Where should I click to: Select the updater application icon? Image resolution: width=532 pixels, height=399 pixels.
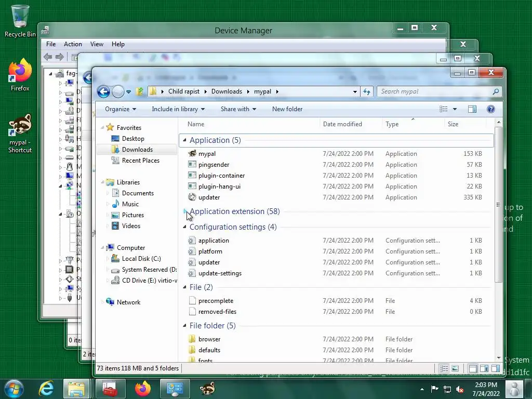[x=192, y=197]
